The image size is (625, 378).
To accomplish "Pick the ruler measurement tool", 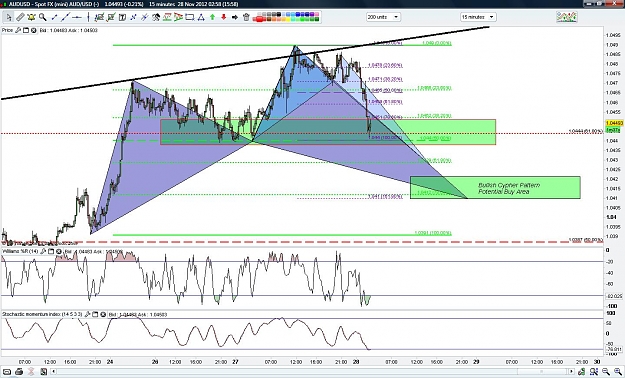I will 20,17.
